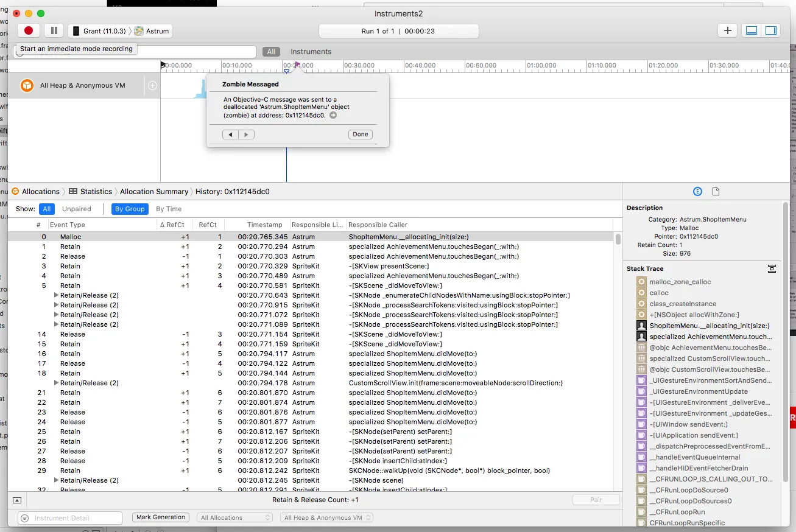Go to next zombie event in popup
This screenshot has width=796, height=532.
(x=246, y=135)
